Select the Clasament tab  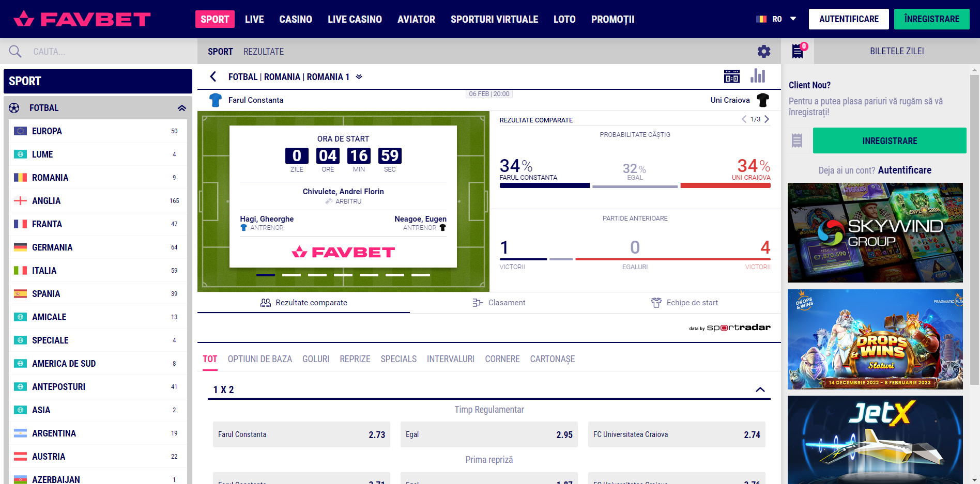coord(499,303)
